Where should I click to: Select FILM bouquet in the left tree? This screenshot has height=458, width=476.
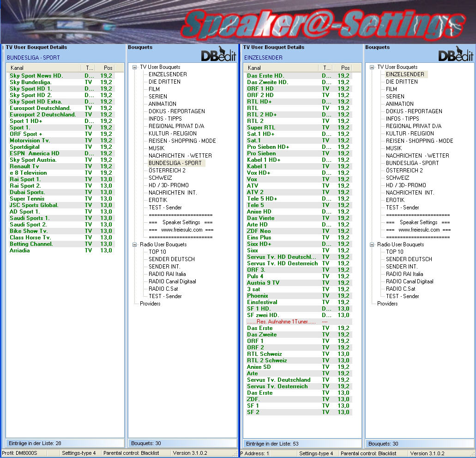click(x=154, y=89)
